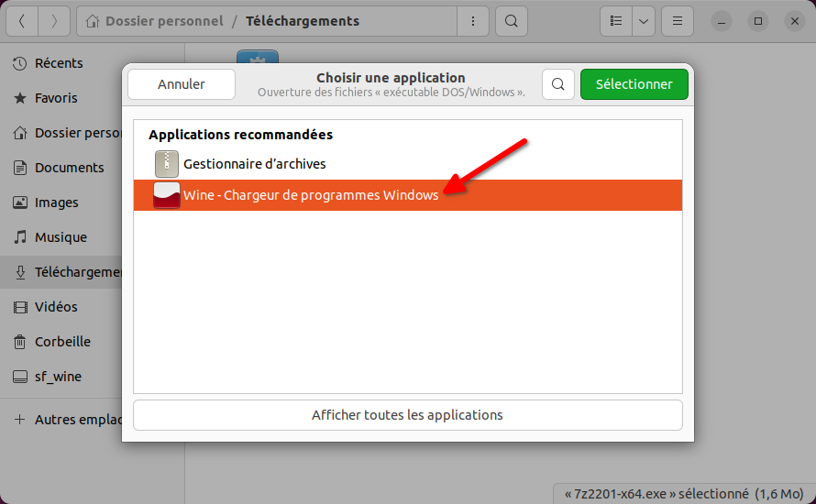This screenshot has height=504, width=816.
Task: Open Récents in the sidebar
Action: click(x=61, y=63)
